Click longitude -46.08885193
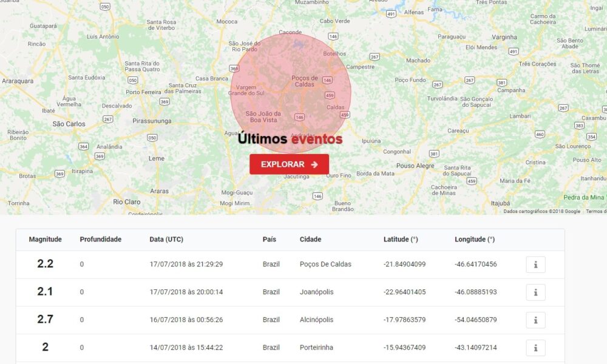Screen dimensions: 607x364 coord(476,292)
